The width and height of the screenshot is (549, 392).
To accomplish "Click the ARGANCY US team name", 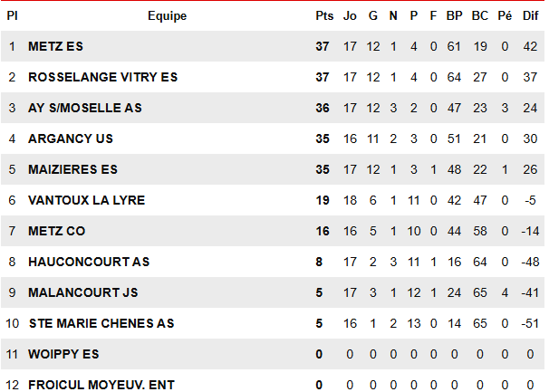I will [71, 139].
